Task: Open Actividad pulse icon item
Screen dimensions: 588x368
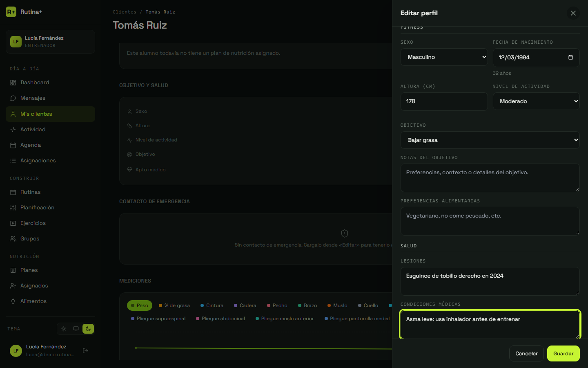Action: click(x=50, y=130)
